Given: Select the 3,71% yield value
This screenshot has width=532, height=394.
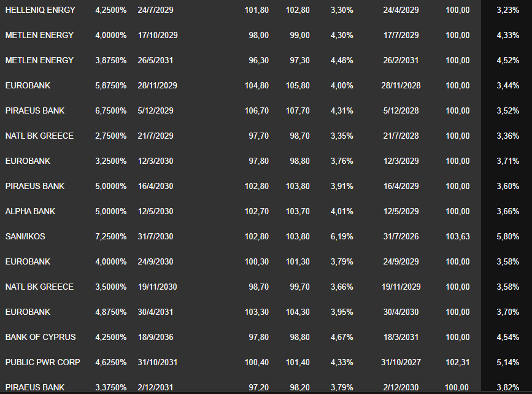Looking at the screenshot, I should coord(508,161).
